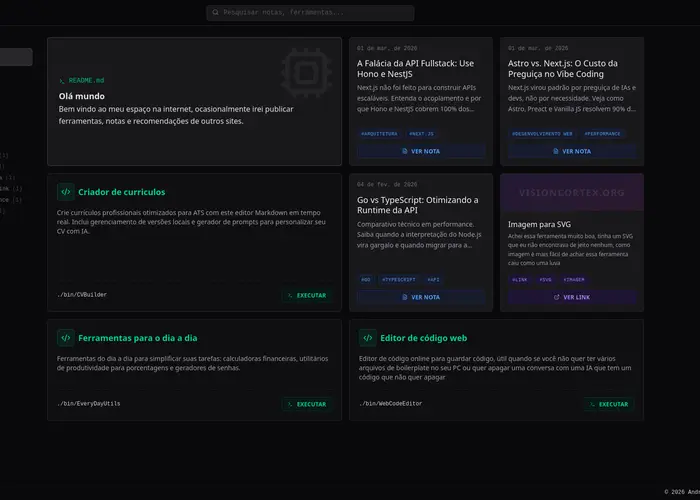Open the 'Imagem para SVG' link title

click(x=539, y=225)
